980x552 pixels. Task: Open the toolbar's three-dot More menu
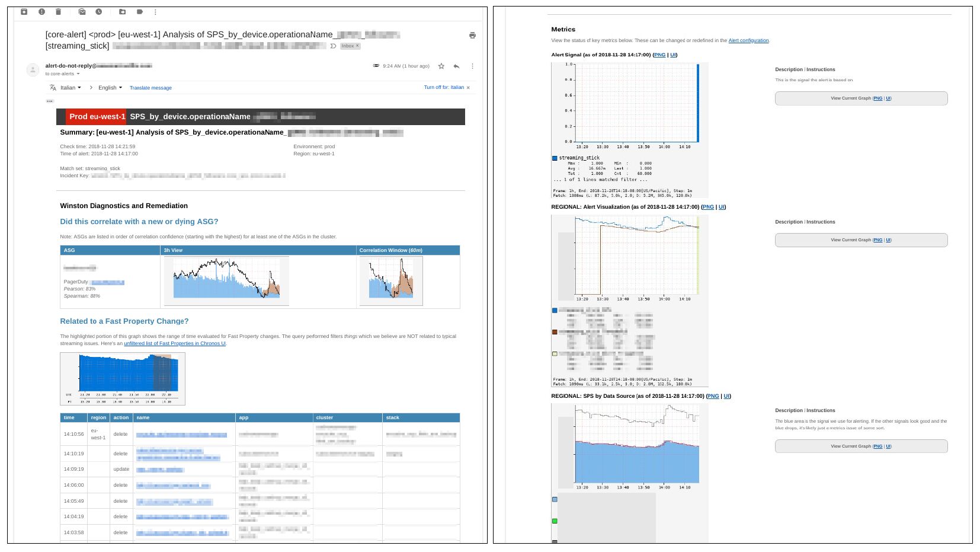tap(155, 12)
